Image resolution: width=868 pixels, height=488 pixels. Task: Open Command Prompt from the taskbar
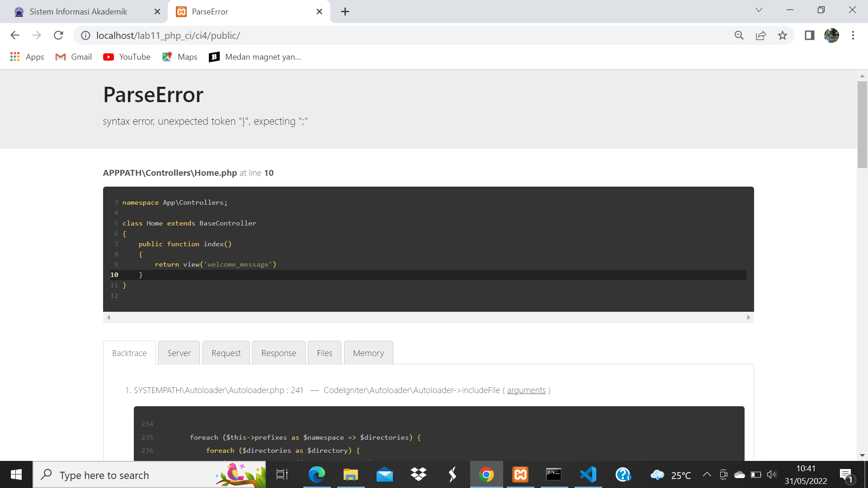554,474
